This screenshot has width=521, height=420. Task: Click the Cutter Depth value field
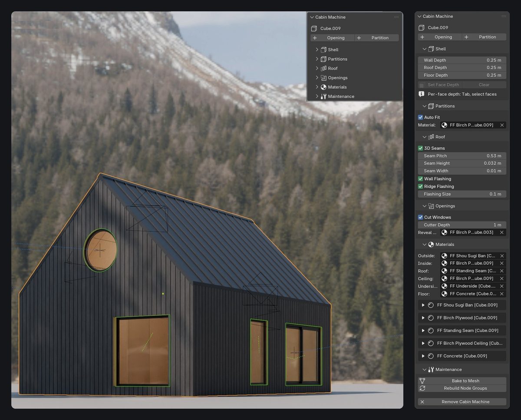[462, 225]
